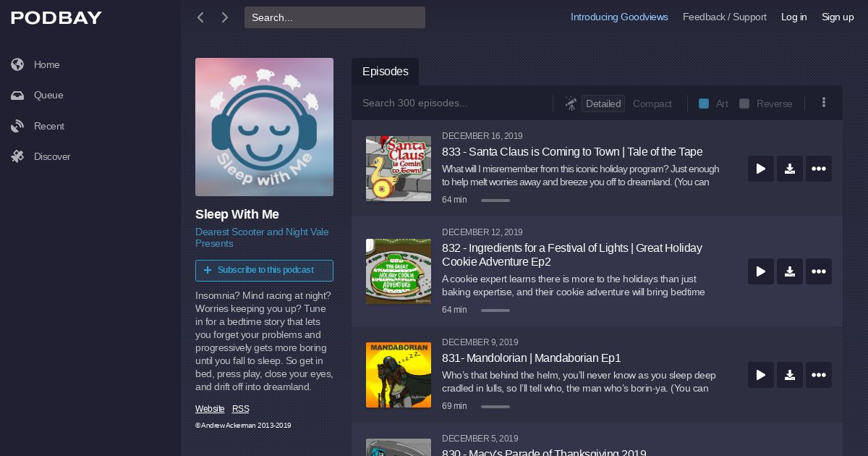Open Introducing Goodviews link
This screenshot has height=456, width=868.
click(x=619, y=17)
